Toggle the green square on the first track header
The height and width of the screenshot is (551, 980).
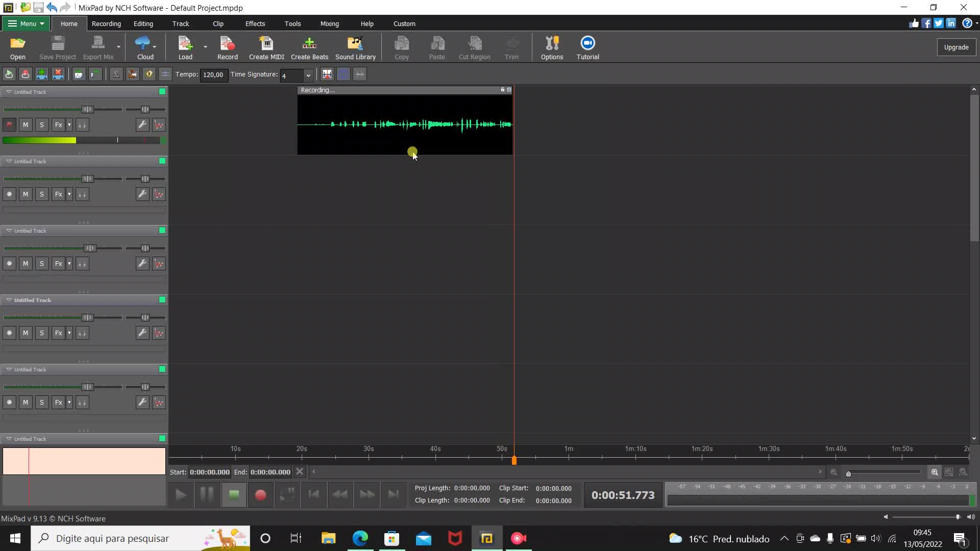point(162,91)
